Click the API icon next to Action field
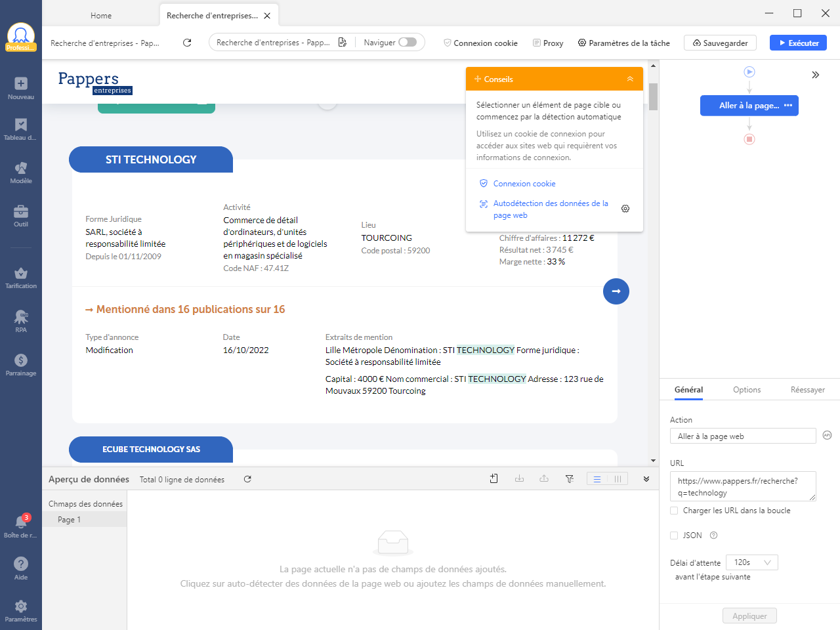The height and width of the screenshot is (630, 840). click(827, 435)
